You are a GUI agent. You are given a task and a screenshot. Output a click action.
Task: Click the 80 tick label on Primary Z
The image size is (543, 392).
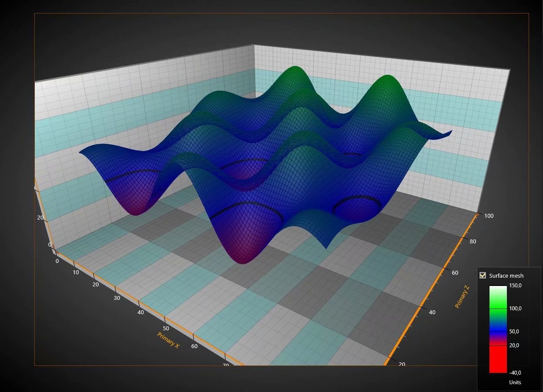(473, 241)
